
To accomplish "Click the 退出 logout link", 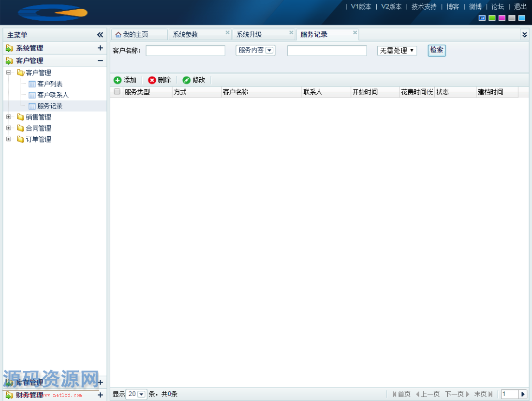I will pyautogui.click(x=520, y=7).
